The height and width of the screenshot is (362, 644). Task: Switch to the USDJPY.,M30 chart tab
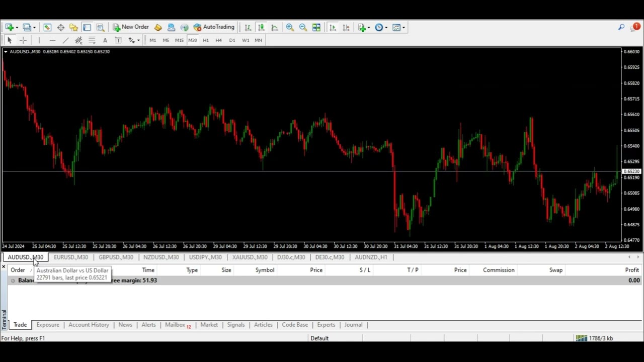click(x=205, y=257)
